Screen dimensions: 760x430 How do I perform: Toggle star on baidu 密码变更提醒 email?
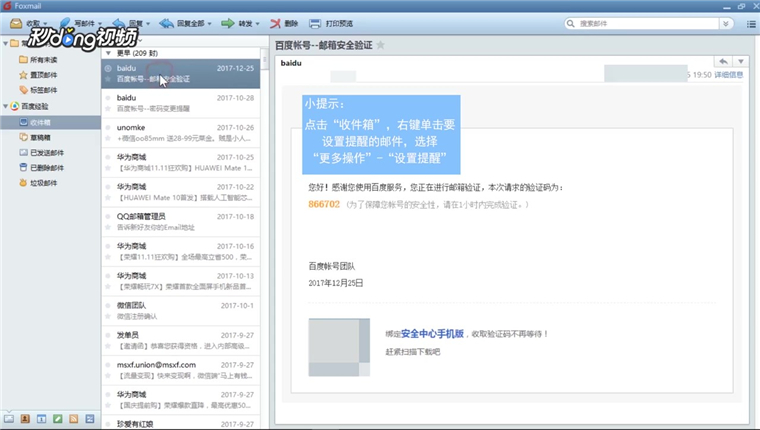click(108, 109)
